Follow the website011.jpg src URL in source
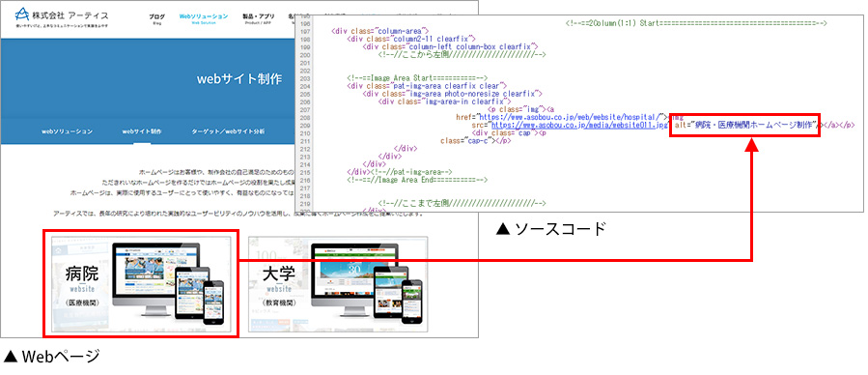The height and width of the screenshot is (375, 868). click(x=580, y=126)
